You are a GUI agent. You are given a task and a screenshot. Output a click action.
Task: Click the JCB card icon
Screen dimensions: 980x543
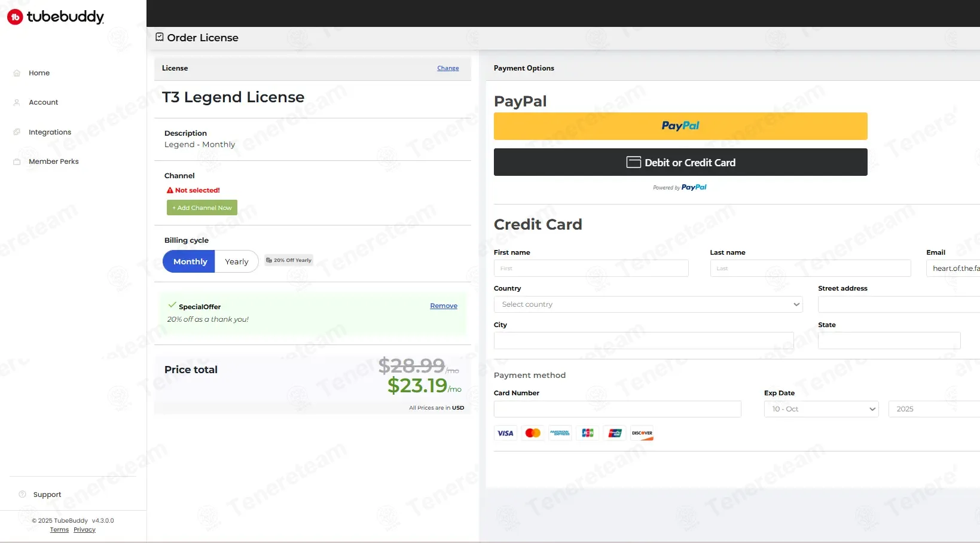click(588, 433)
